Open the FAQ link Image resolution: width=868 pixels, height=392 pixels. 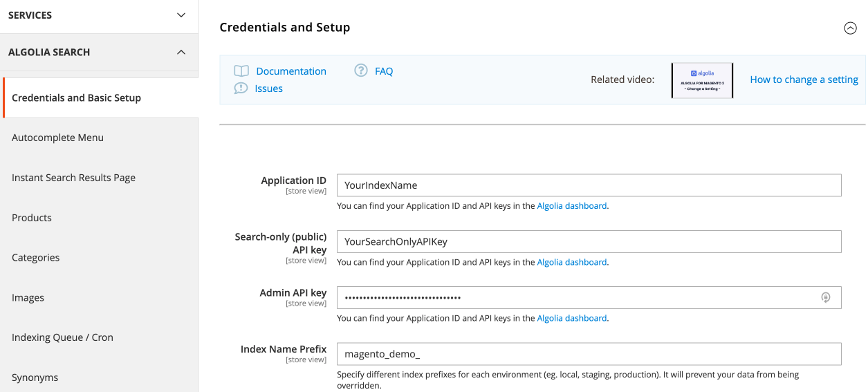(384, 71)
